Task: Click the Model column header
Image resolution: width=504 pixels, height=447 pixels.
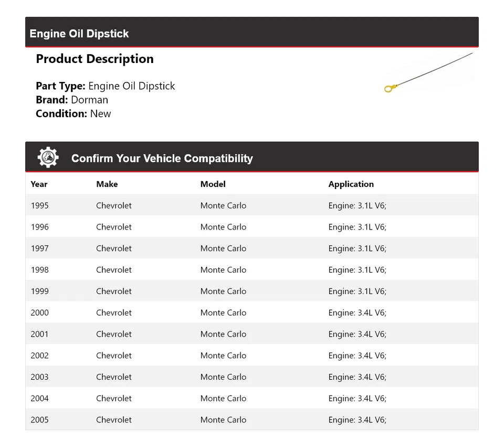Action: tap(213, 184)
